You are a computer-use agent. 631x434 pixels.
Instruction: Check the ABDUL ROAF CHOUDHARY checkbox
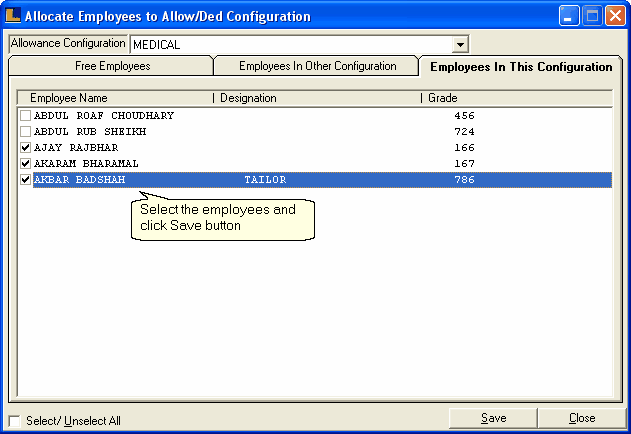pyautogui.click(x=25, y=116)
